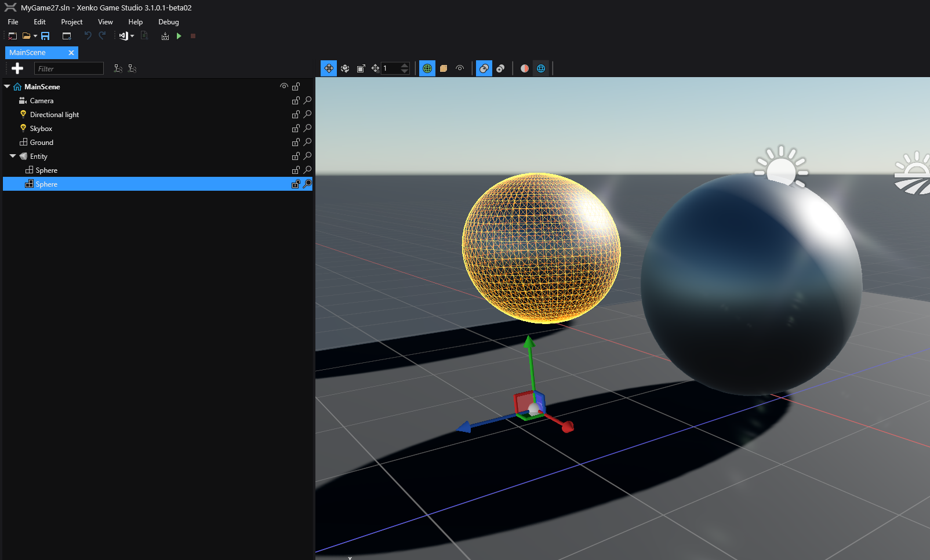Toggle the highlighted material selection mode

[484, 68]
